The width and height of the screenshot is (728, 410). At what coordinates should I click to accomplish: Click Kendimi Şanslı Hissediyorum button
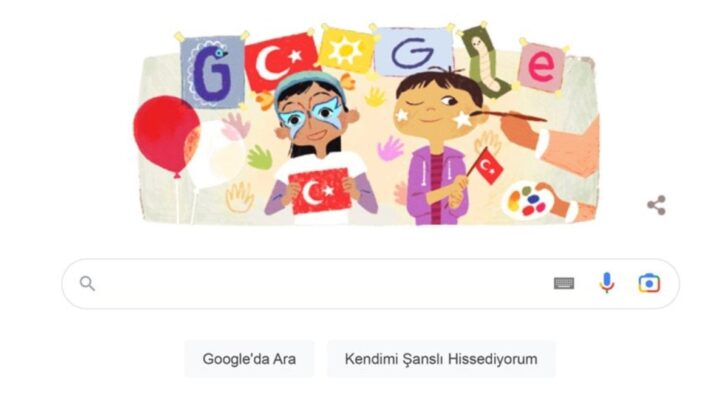click(x=441, y=359)
